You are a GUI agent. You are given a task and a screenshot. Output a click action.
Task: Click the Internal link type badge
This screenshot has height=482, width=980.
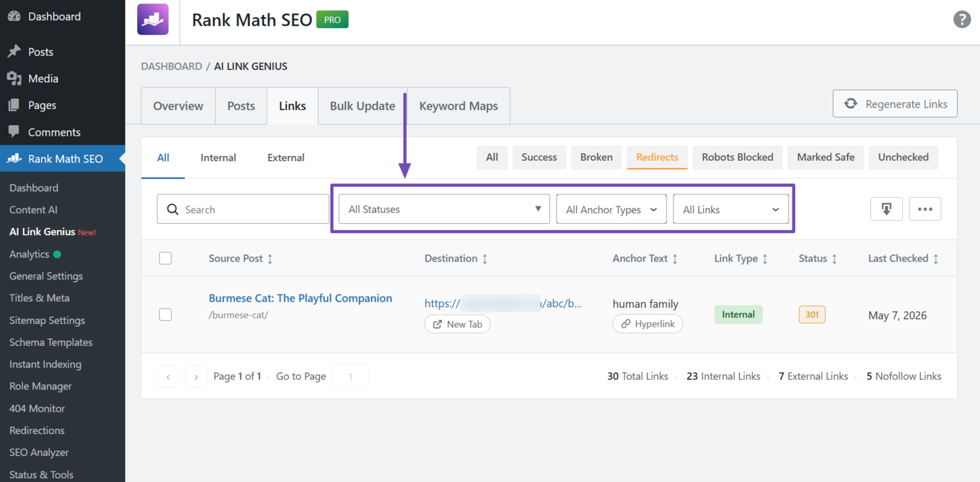[x=738, y=315]
